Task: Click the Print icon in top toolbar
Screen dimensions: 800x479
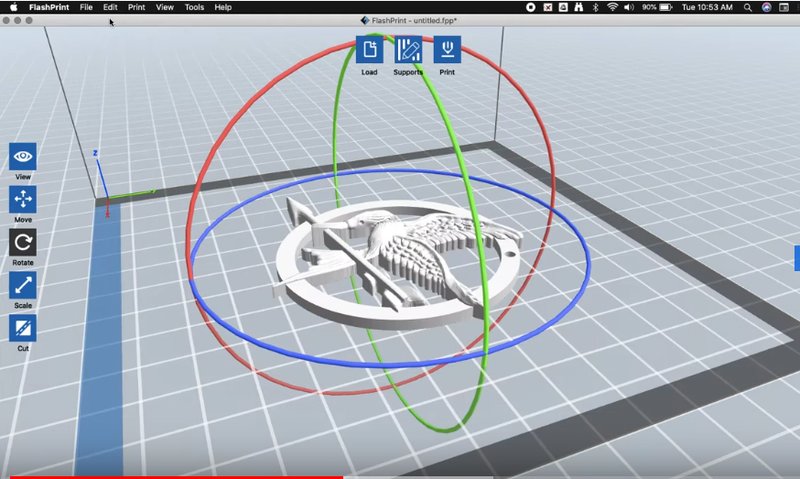Action: 447,50
